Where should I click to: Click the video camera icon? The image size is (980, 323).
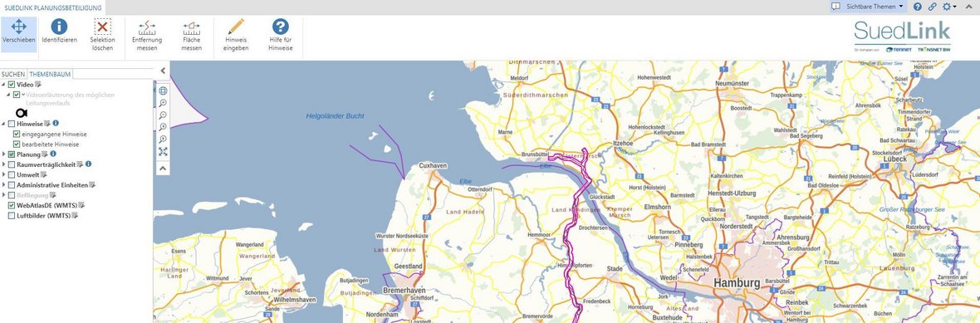click(22, 112)
